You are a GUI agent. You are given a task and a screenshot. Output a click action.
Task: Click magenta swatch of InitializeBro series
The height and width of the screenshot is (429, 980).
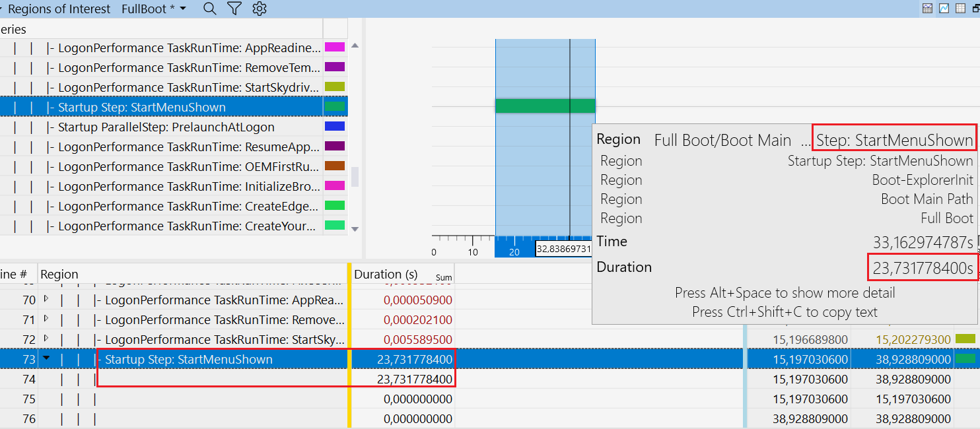point(335,186)
